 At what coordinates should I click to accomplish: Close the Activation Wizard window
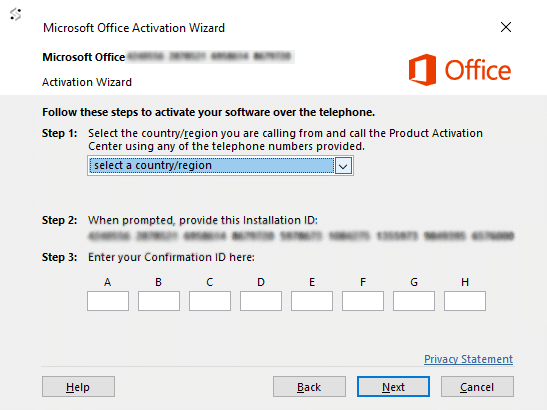click(x=505, y=27)
